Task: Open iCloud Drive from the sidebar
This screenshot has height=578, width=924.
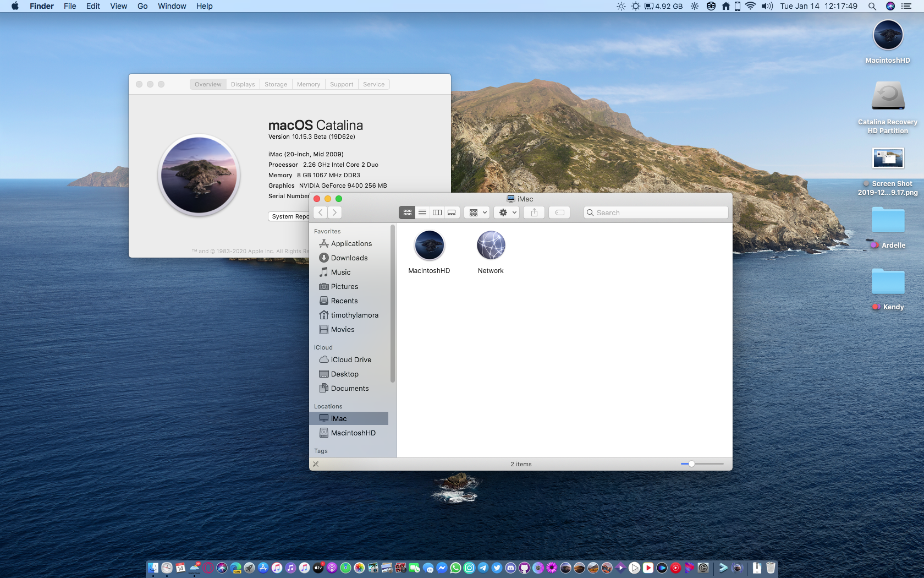Action: (x=351, y=360)
